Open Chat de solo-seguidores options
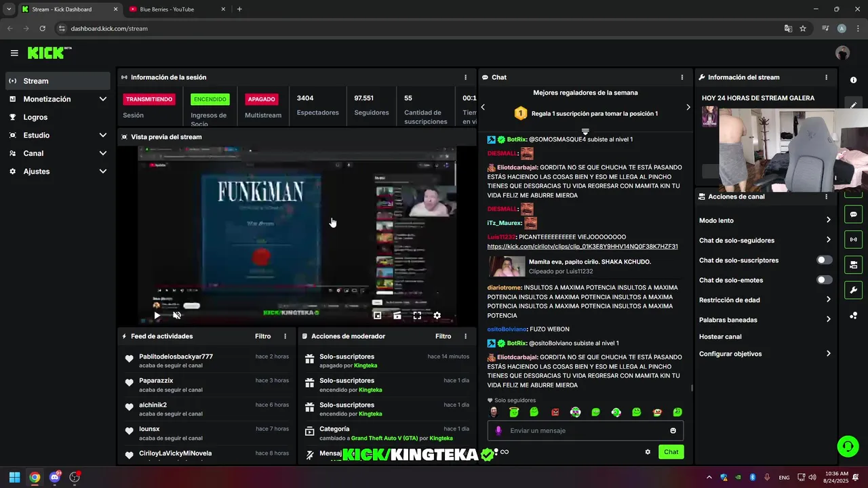Viewport: 868px width, 488px height. tap(765, 240)
